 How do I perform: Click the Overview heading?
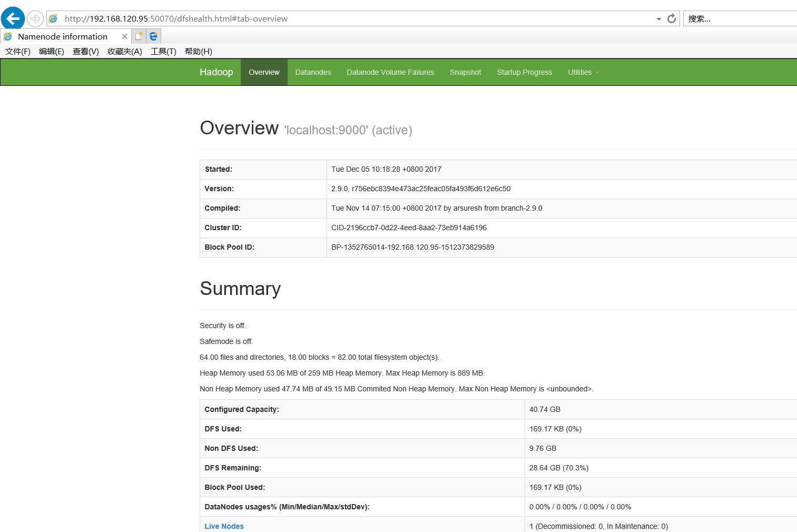coord(239,128)
